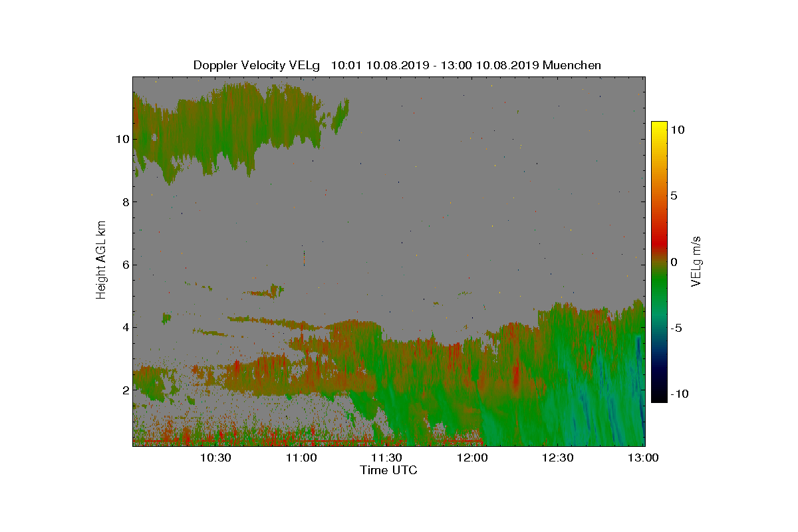The image size is (798, 532).
Task: Click the 'Height AGL km' axis label
Action: click(x=101, y=260)
